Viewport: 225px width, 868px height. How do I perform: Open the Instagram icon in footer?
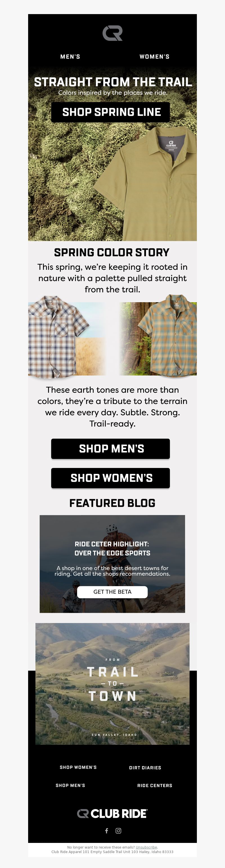pos(118,831)
